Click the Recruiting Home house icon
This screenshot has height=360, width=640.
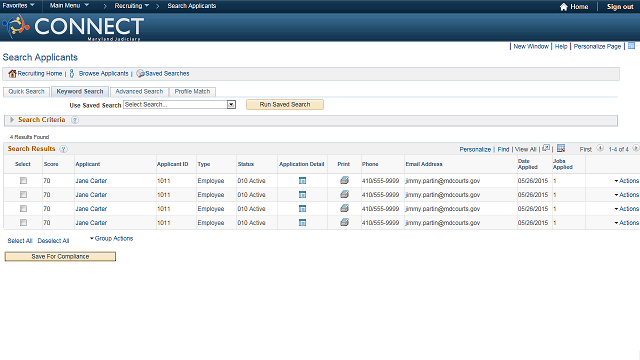pos(12,73)
